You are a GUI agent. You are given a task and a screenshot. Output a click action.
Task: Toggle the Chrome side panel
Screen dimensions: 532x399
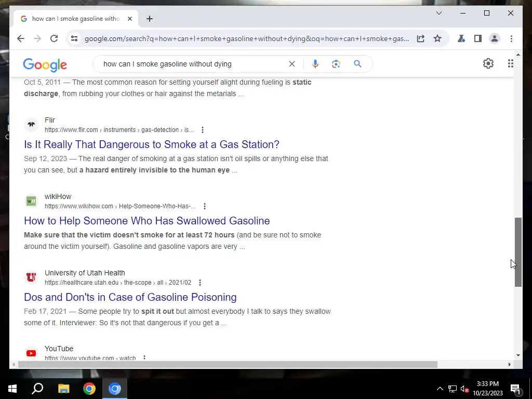(x=478, y=38)
